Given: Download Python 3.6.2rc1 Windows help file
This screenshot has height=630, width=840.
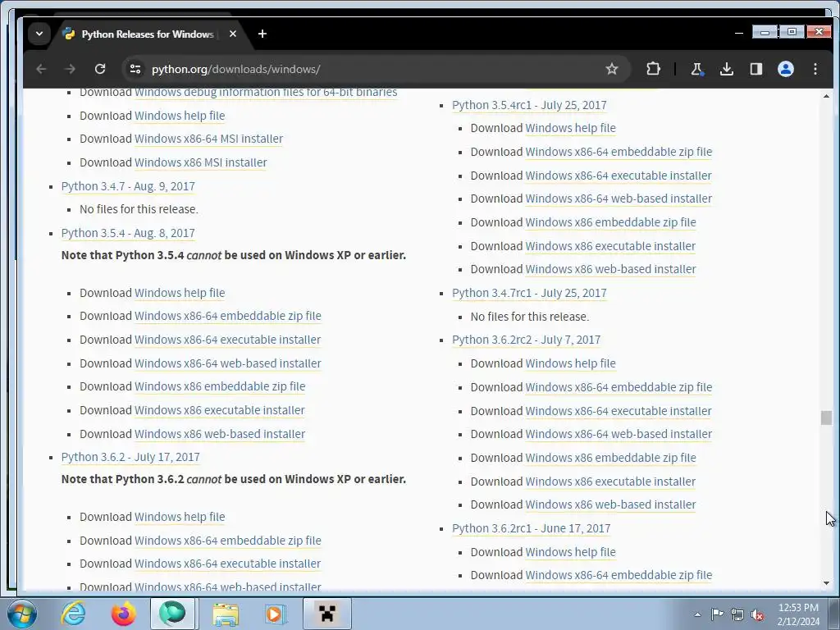Looking at the screenshot, I should coord(571,552).
